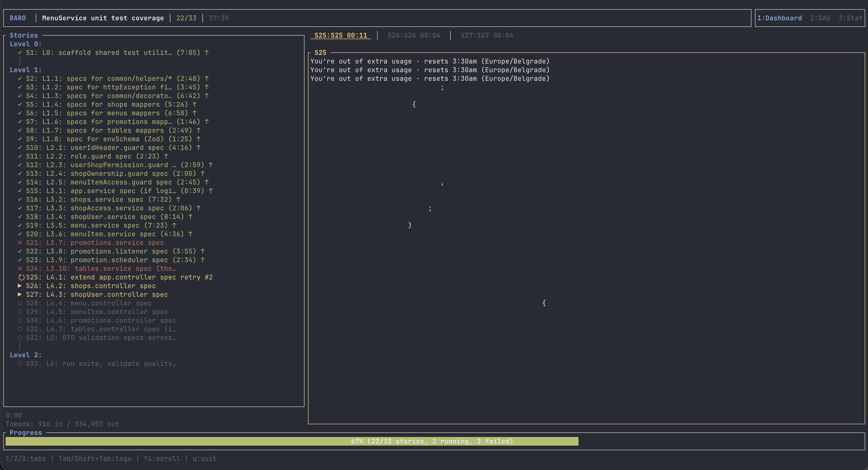The height and width of the screenshot is (470, 868).
Task: Click the pending circle beside S33 run suite
Action: (x=20, y=364)
